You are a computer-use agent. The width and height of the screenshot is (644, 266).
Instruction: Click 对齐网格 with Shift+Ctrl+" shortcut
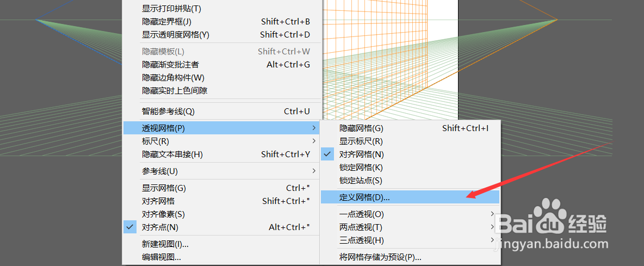tap(222, 201)
